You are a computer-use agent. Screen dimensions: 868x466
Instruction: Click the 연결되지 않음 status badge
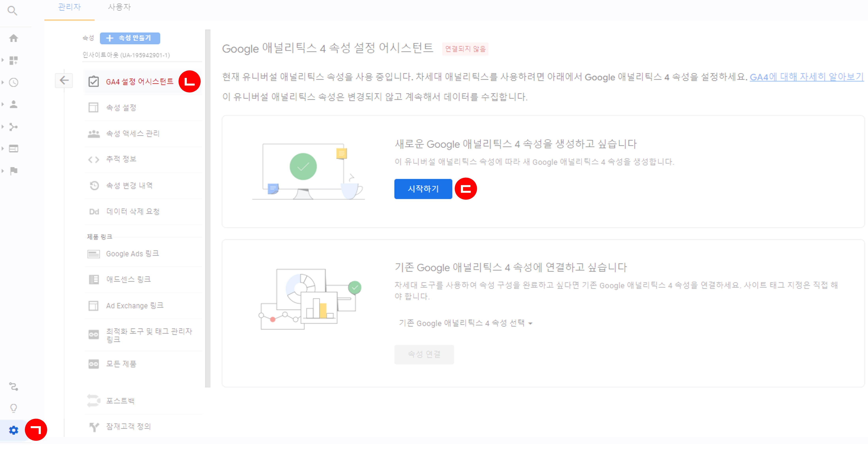[x=465, y=49]
